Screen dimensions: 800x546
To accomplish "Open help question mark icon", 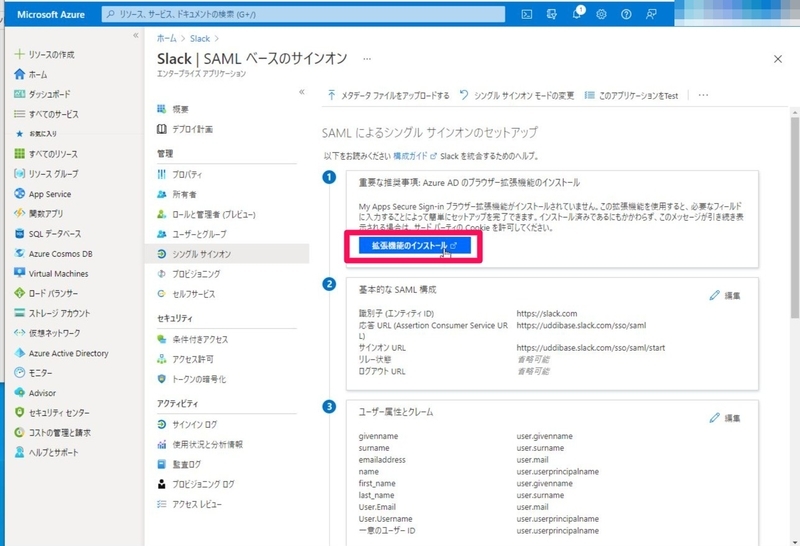I will (x=626, y=14).
